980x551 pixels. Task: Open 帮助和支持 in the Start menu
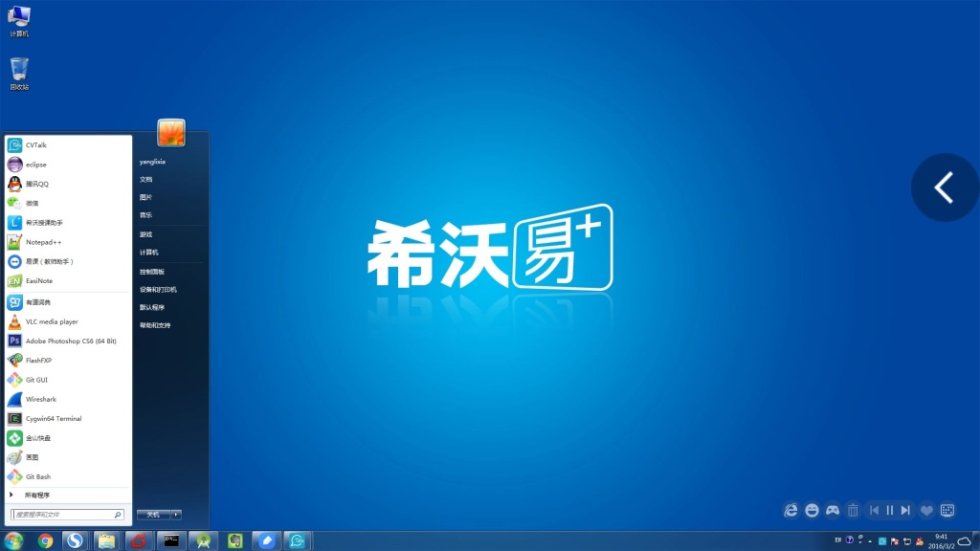pyautogui.click(x=155, y=325)
